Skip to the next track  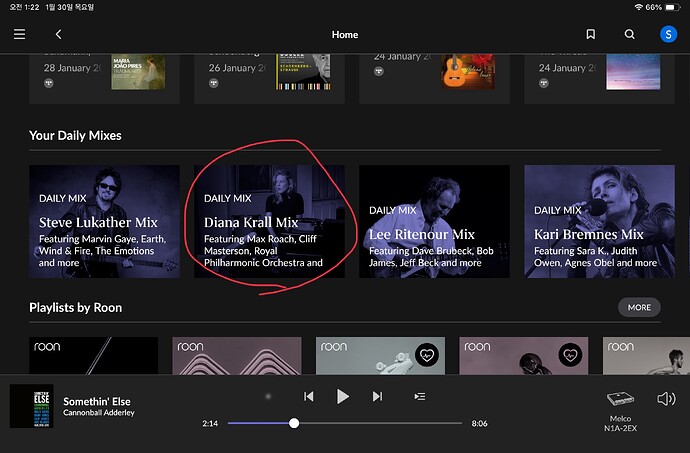[x=378, y=397]
